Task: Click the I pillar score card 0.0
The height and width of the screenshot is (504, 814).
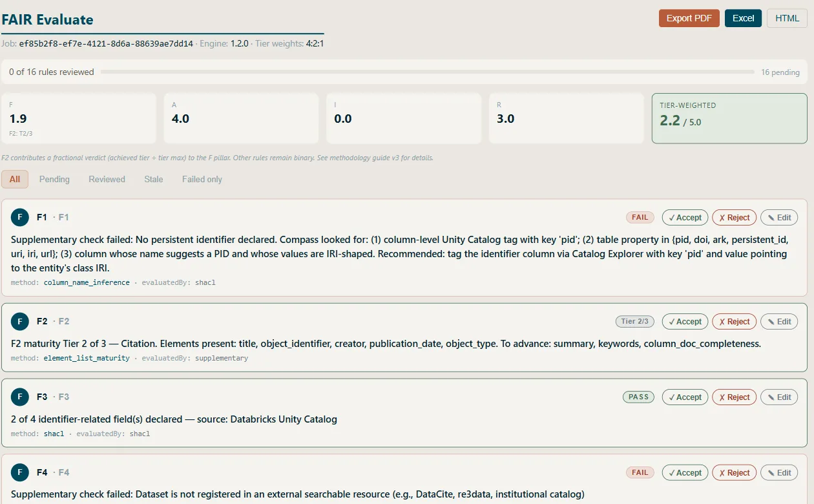Action: (404, 118)
